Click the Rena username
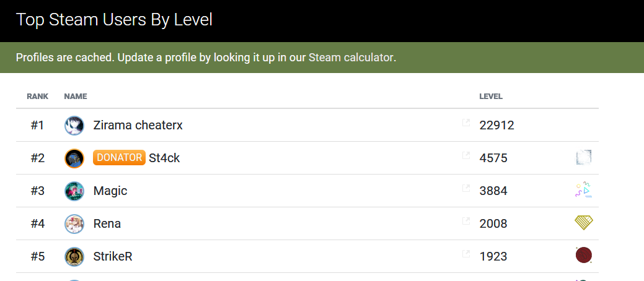 107,223
